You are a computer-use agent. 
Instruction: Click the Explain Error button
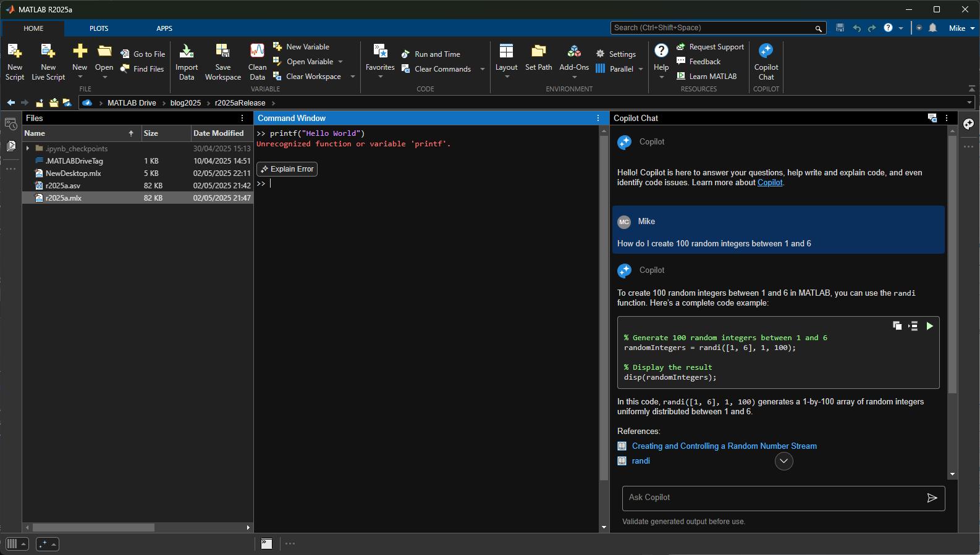point(287,169)
